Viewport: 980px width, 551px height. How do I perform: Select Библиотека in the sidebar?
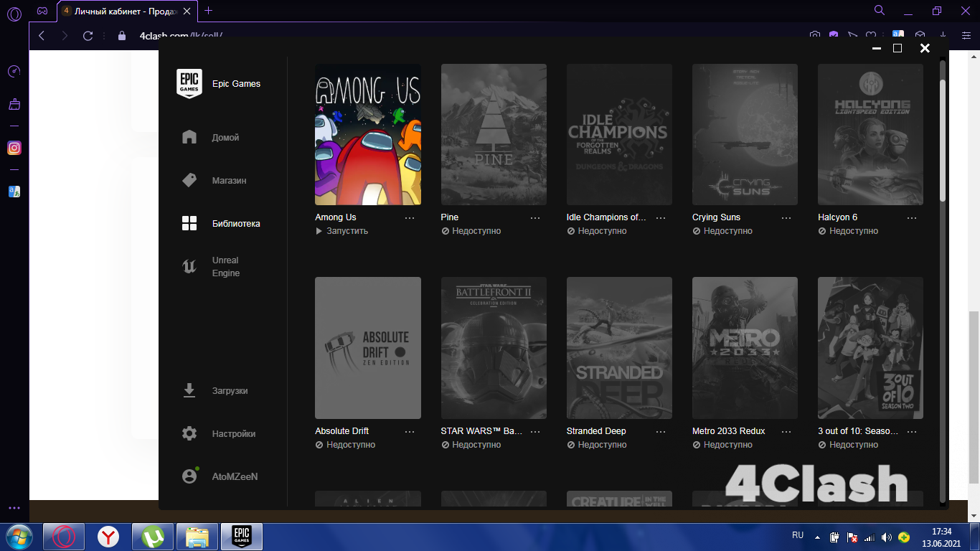pos(236,224)
